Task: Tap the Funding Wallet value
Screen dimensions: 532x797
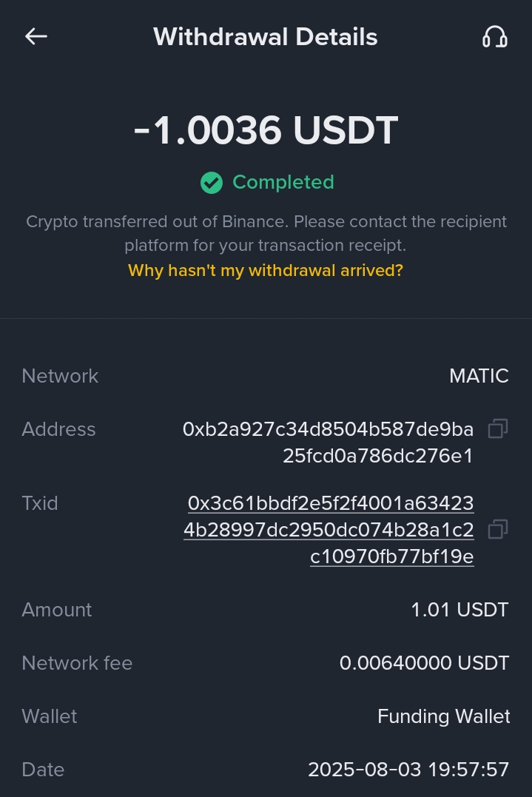Action: (443, 716)
